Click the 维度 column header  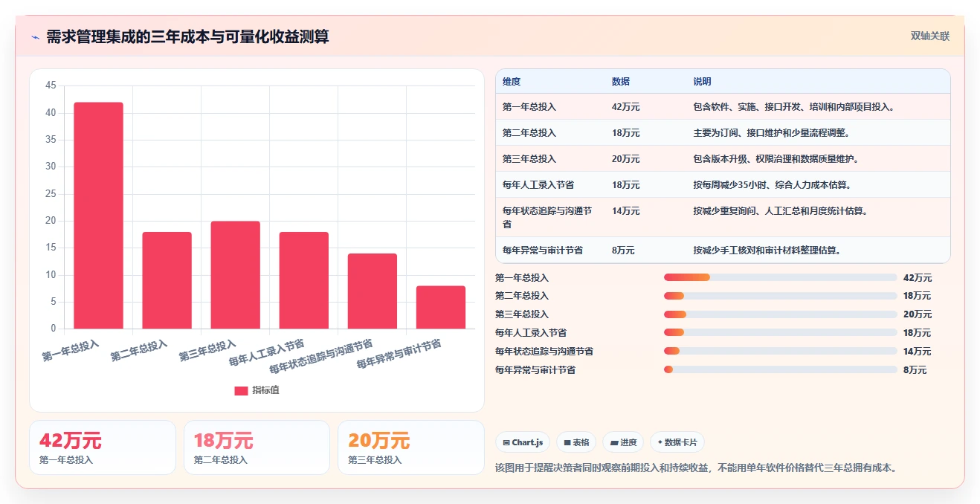(512, 81)
